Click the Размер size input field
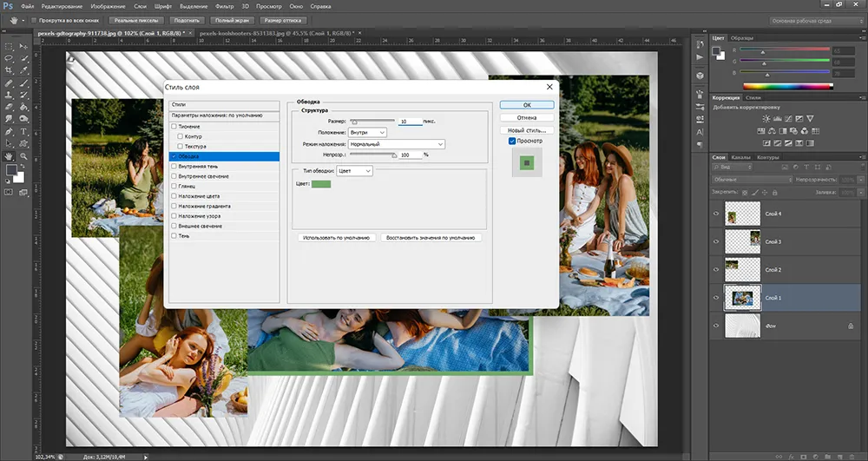Screen dimensions: 868x461 411,122
